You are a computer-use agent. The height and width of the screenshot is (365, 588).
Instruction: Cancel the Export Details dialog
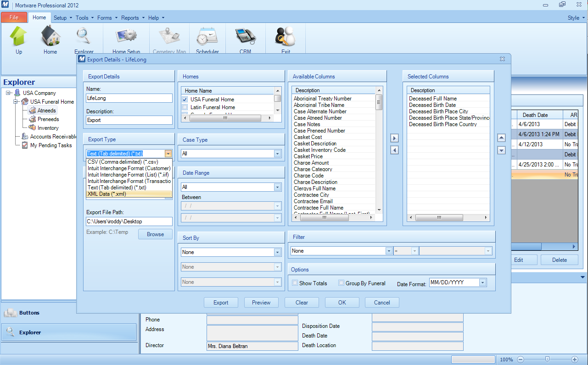pyautogui.click(x=382, y=303)
